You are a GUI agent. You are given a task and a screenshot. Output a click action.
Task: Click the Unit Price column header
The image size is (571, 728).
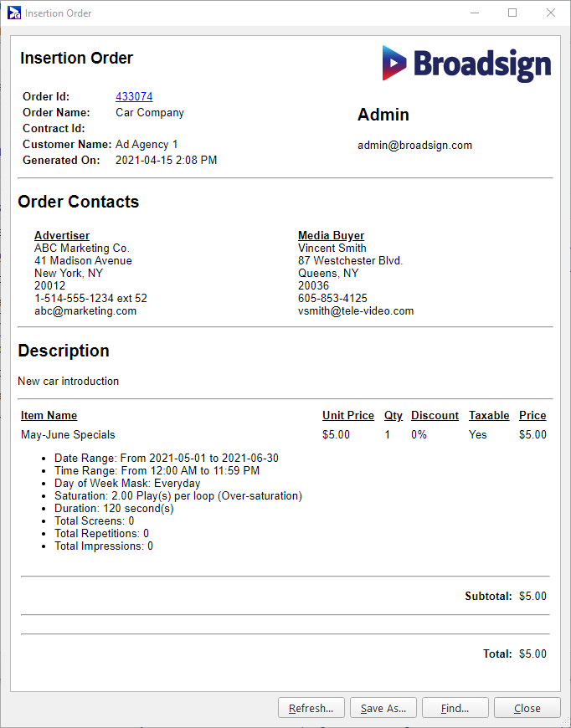point(348,416)
